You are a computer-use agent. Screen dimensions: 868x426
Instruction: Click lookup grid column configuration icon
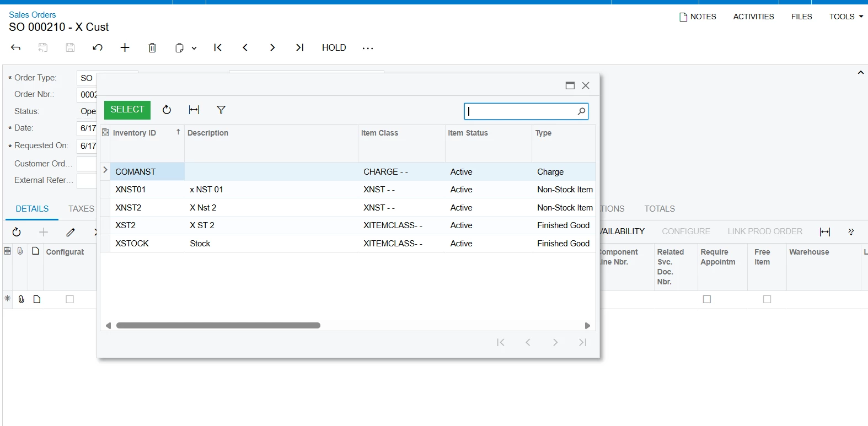105,133
